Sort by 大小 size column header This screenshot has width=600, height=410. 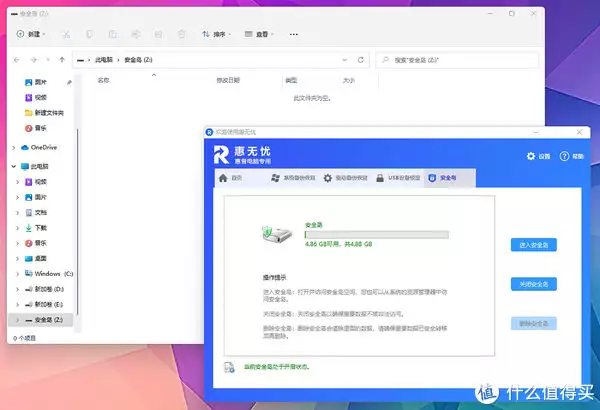(349, 80)
